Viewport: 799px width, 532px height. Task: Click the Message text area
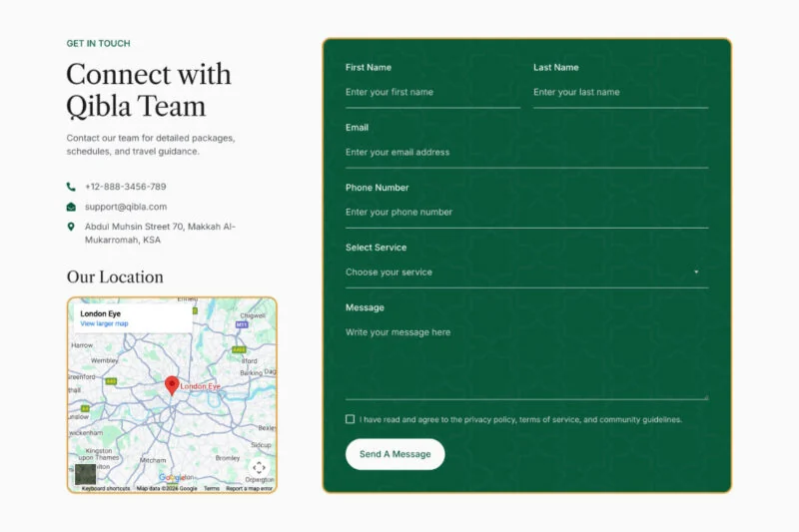527,360
